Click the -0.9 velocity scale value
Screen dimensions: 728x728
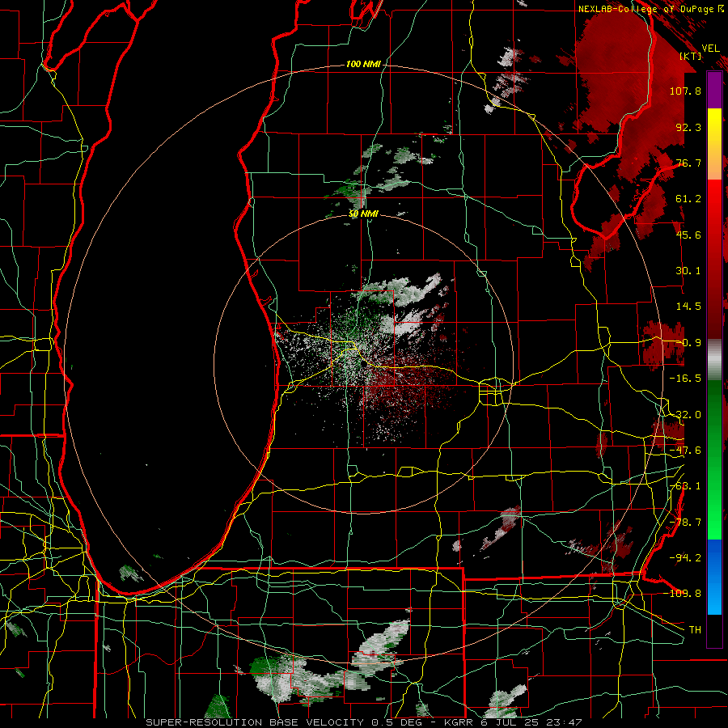point(688,343)
